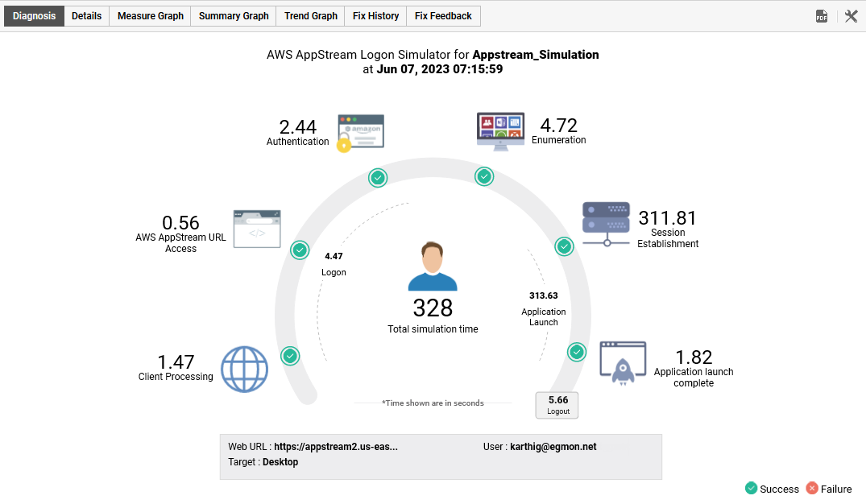Click the success checkmark for AWS AppStream URL Access
The image size is (866, 504).
[x=300, y=250]
